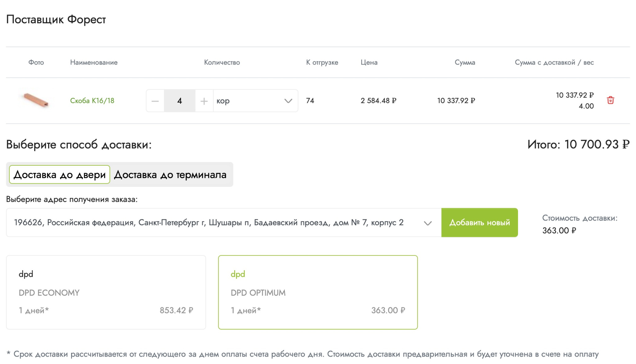This screenshot has height=364, width=636.
Task: Decrease quantity with the minus button
Action: point(155,101)
